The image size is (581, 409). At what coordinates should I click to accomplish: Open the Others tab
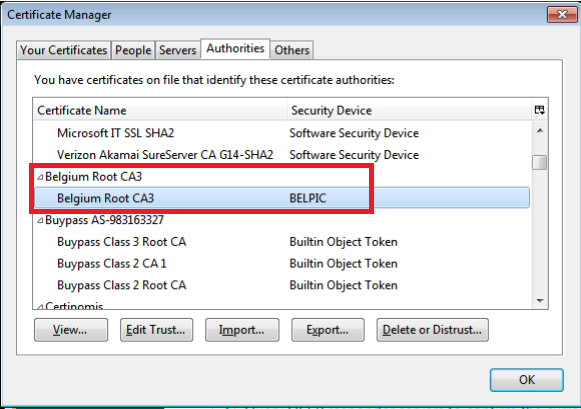[x=292, y=50]
